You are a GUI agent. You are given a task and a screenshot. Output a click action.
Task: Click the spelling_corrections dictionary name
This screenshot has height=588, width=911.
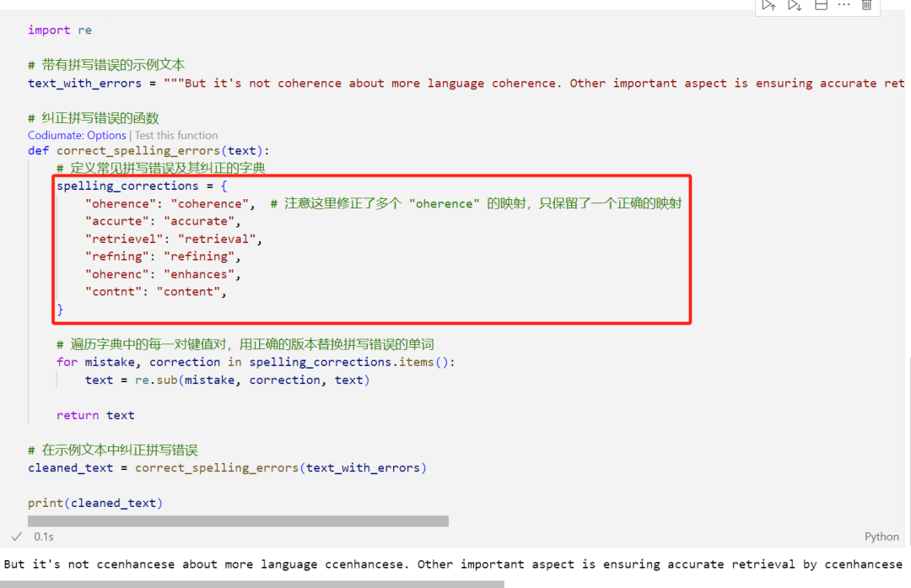click(127, 186)
